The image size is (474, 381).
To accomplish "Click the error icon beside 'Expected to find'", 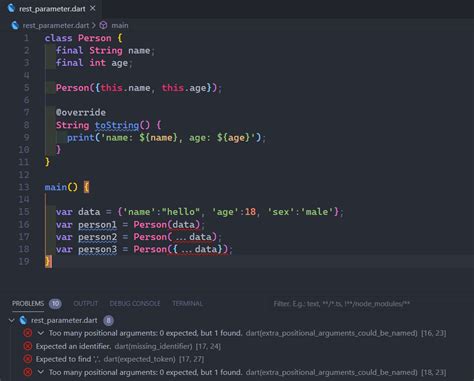I will (28, 359).
